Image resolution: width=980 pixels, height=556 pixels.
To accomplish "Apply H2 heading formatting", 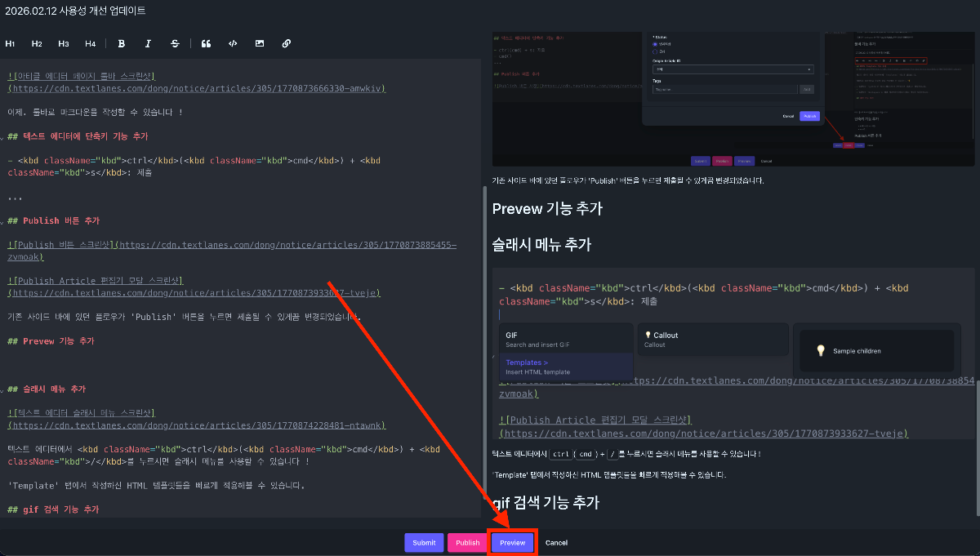I will 37,43.
